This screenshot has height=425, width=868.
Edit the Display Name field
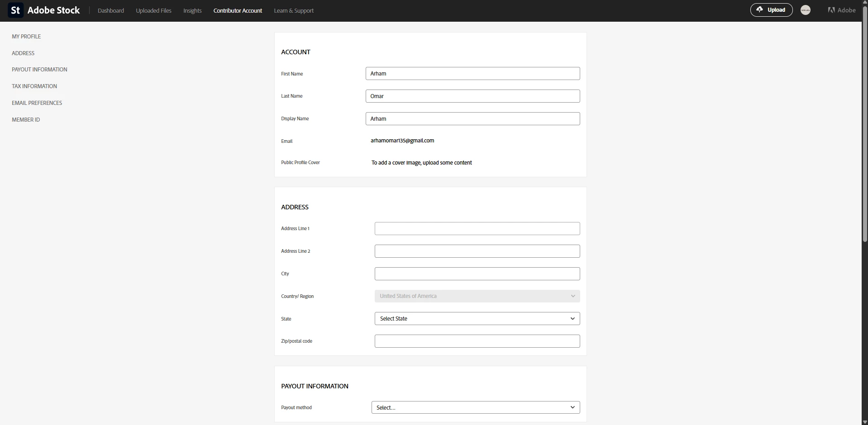click(x=472, y=118)
